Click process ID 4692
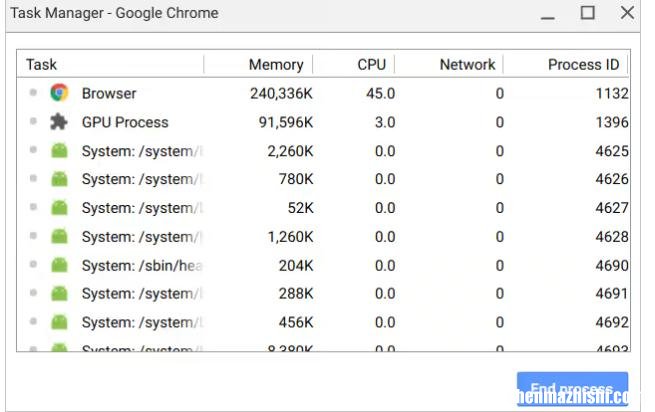The height and width of the screenshot is (412, 655). tap(612, 323)
